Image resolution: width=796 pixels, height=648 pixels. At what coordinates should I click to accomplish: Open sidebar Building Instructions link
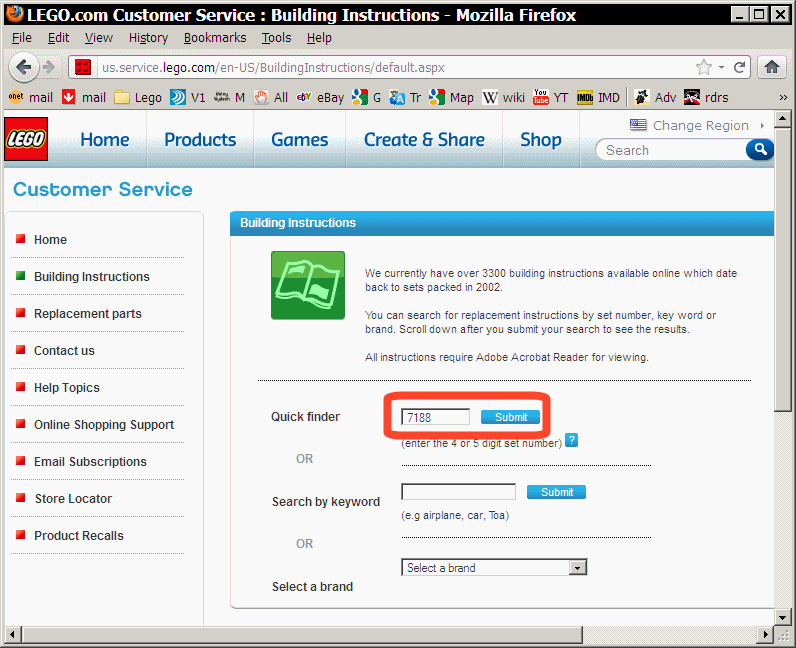(91, 276)
